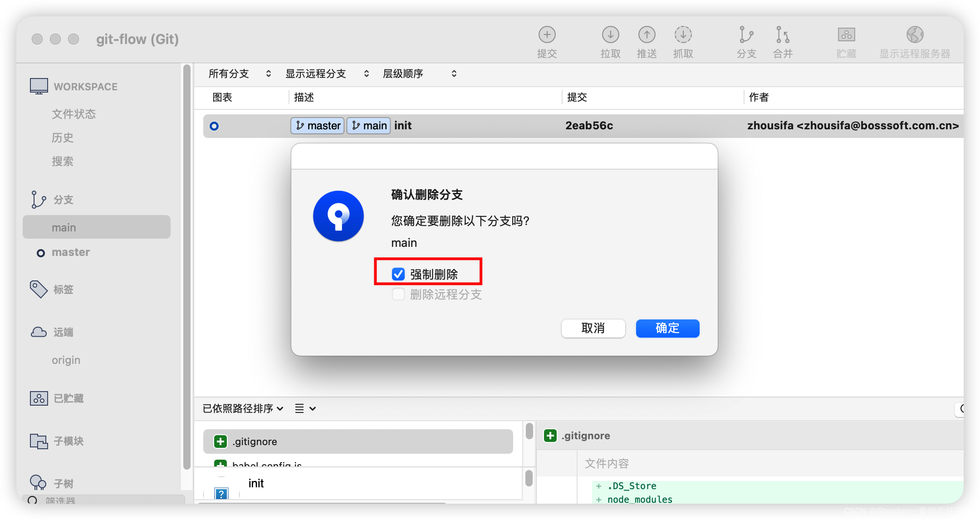The width and height of the screenshot is (980, 520).
Task: Click the Fetch (抓取) toolbar icon
Action: (x=683, y=35)
